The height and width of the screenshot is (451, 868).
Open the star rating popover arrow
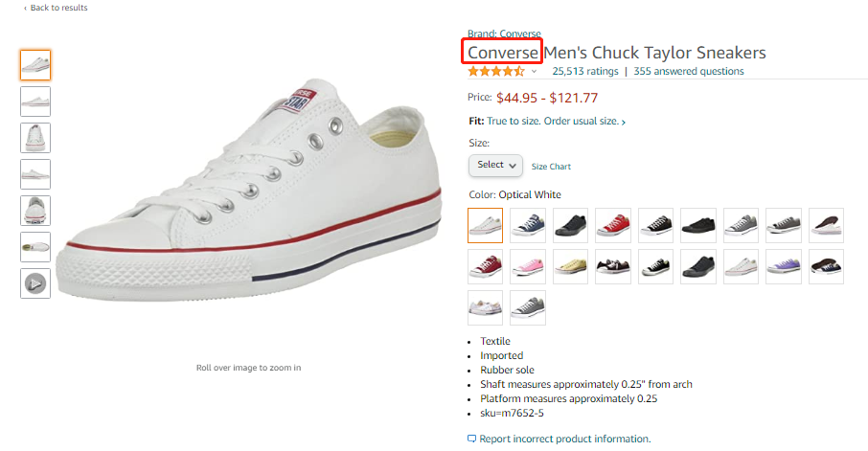535,72
